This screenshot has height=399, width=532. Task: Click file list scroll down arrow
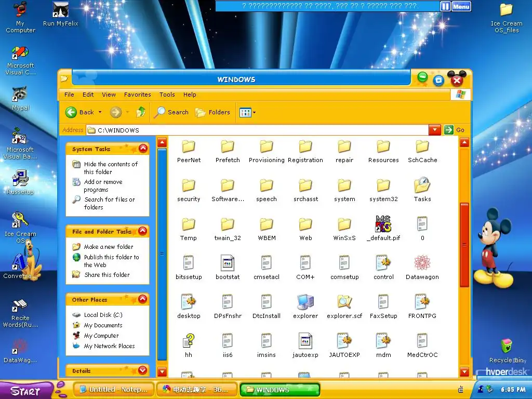tap(464, 371)
